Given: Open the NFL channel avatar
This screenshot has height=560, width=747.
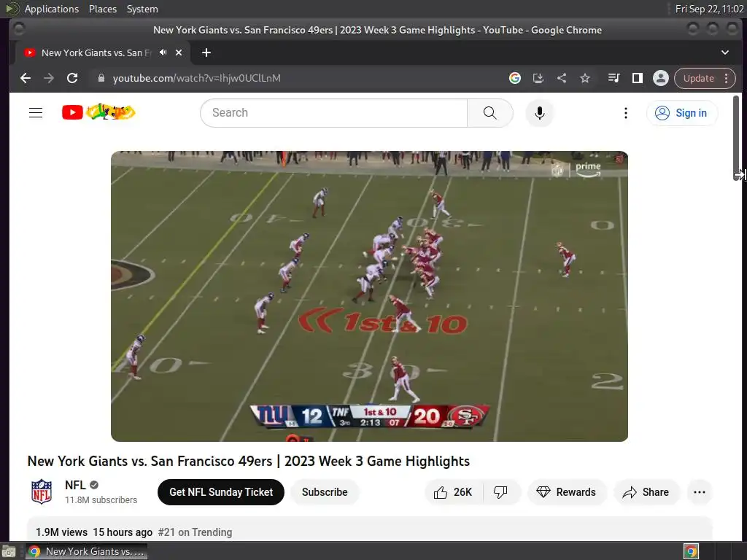Looking at the screenshot, I should (42, 491).
